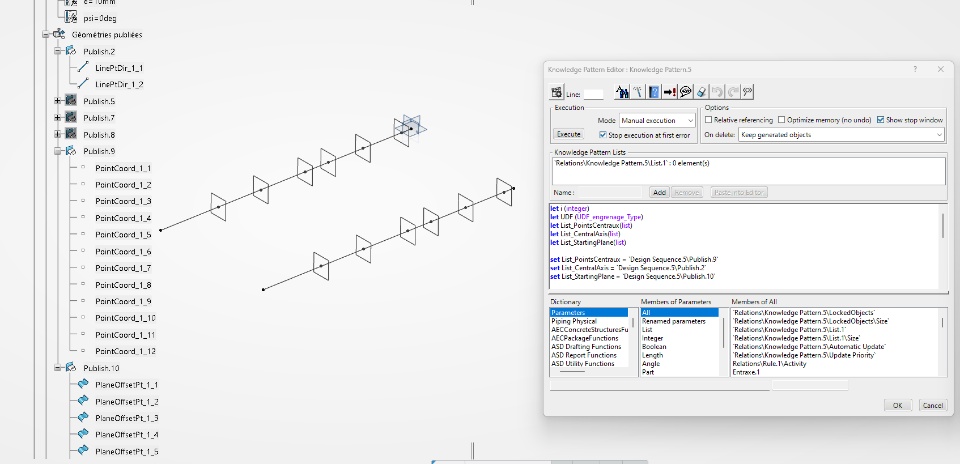Click Paste into editor button
This screenshot has width=960, height=464.
(x=739, y=192)
